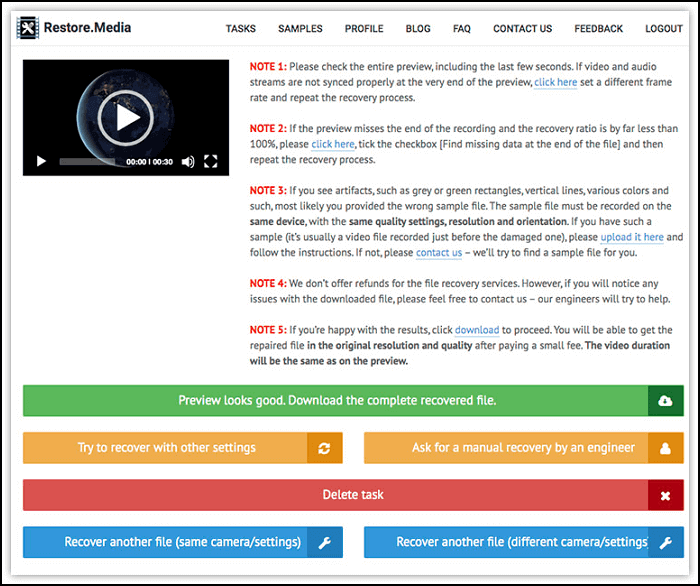The height and width of the screenshot is (586, 700).
Task: Click the NOTE 5: label
Action: tap(268, 330)
